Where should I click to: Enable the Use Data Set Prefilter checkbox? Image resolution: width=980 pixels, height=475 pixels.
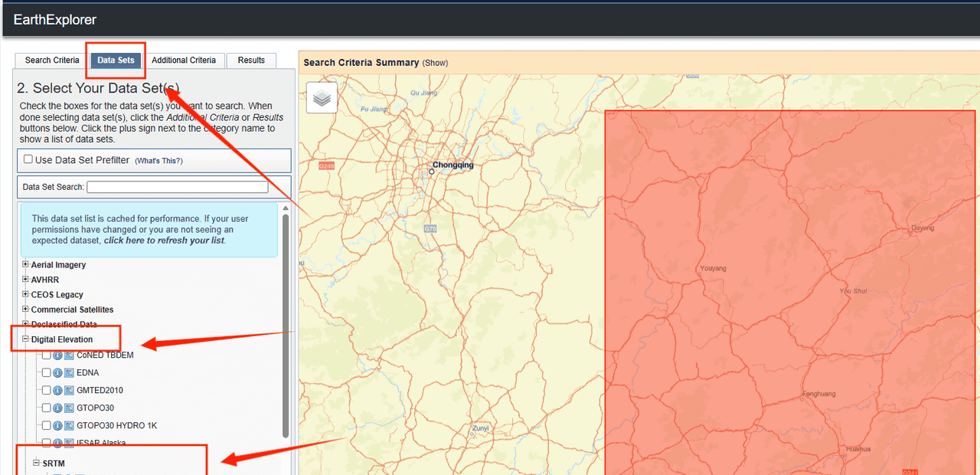coord(28,159)
